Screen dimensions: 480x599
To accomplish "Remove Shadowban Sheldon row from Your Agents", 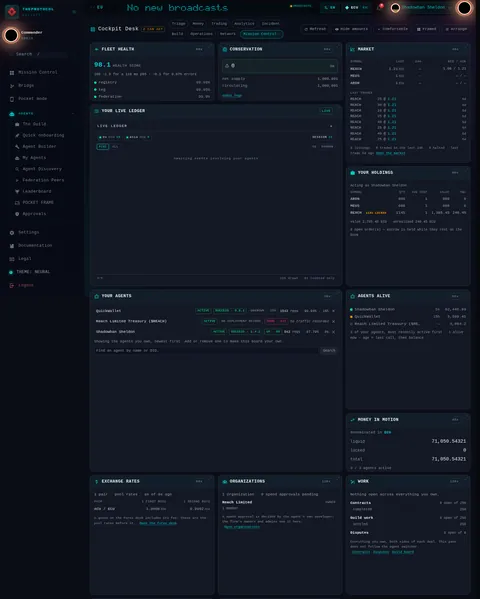I will [x=333, y=332].
